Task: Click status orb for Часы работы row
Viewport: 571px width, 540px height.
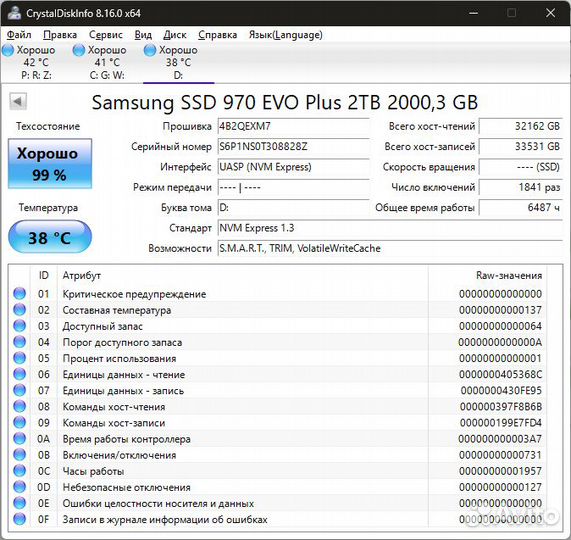Action: (19, 470)
